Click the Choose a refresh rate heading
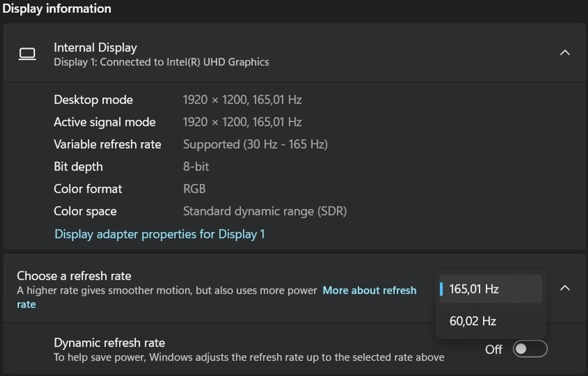This screenshot has width=588, height=376. [74, 276]
